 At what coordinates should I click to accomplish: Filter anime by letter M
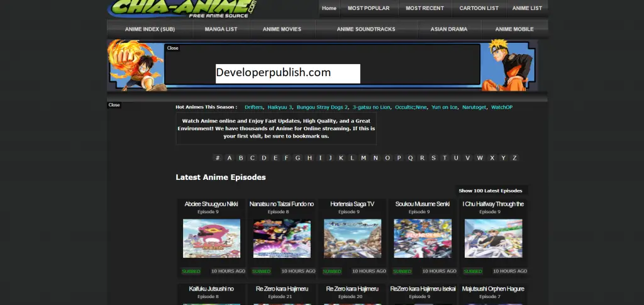coord(364,158)
